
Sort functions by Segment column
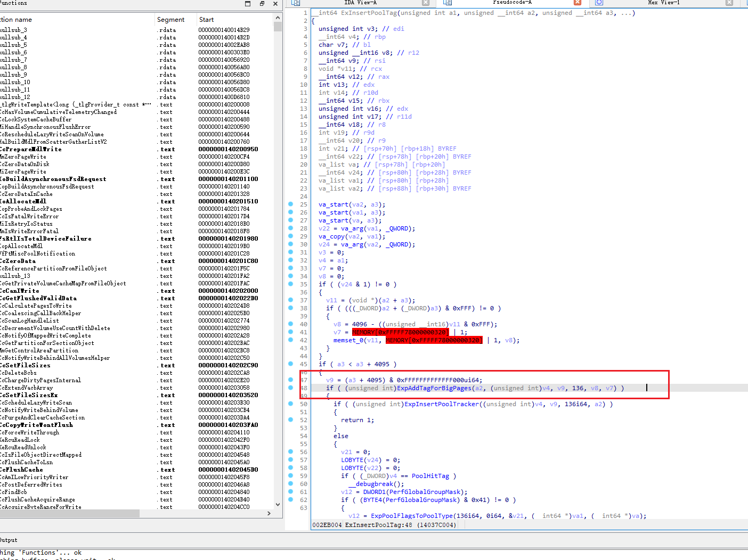170,20
